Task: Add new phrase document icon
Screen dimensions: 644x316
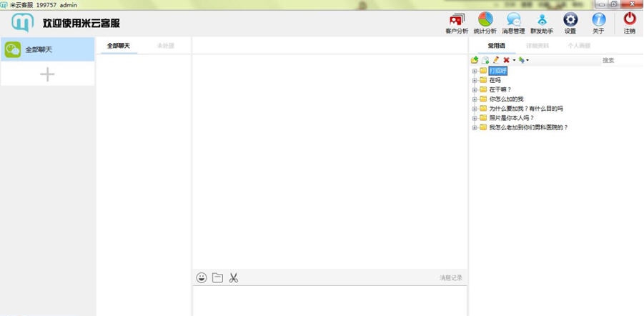Action: [485, 60]
